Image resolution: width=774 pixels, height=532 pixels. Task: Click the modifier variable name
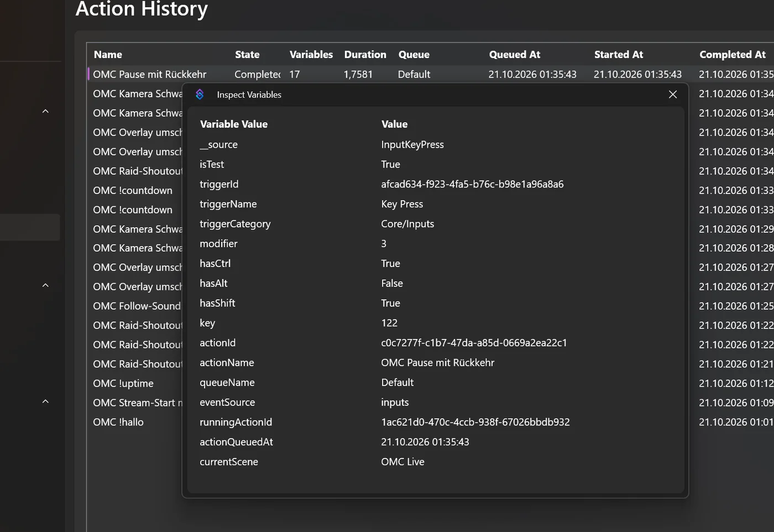pyautogui.click(x=218, y=243)
